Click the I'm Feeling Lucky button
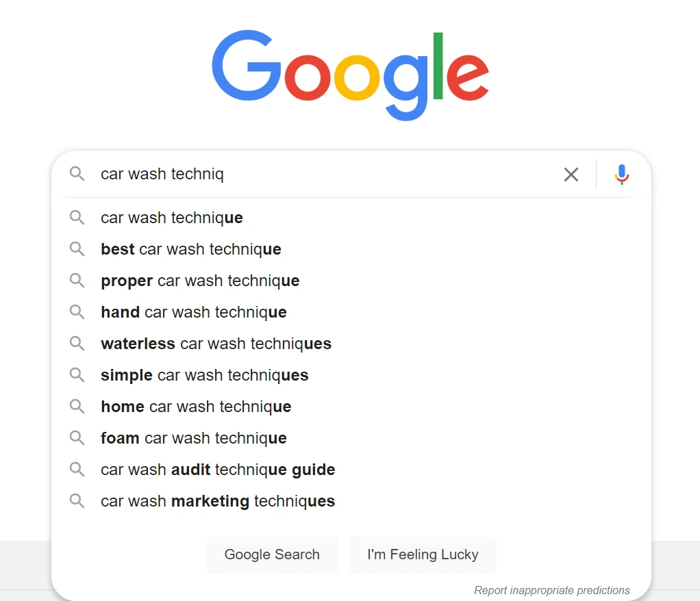 coord(423,554)
